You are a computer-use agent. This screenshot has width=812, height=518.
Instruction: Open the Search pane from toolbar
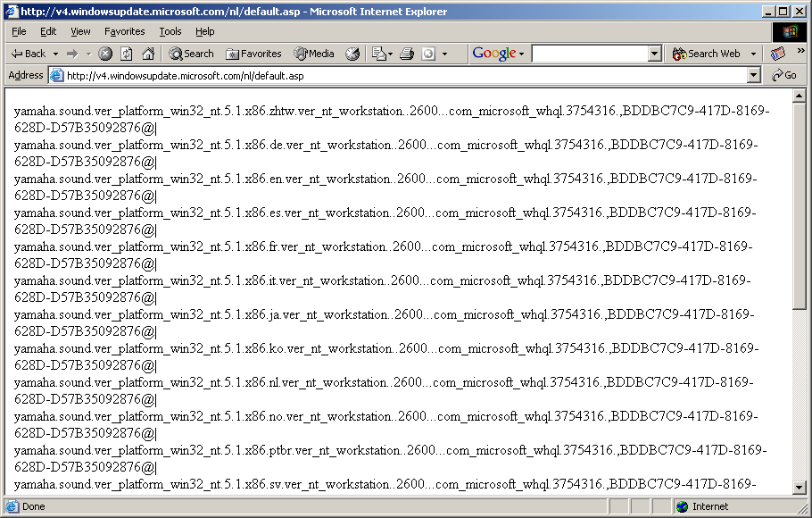click(191, 54)
